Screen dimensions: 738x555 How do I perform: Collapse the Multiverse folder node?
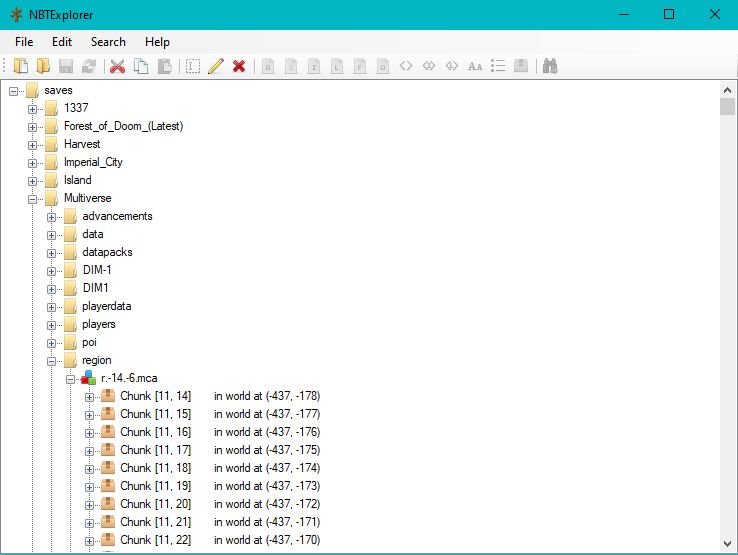tap(32, 199)
